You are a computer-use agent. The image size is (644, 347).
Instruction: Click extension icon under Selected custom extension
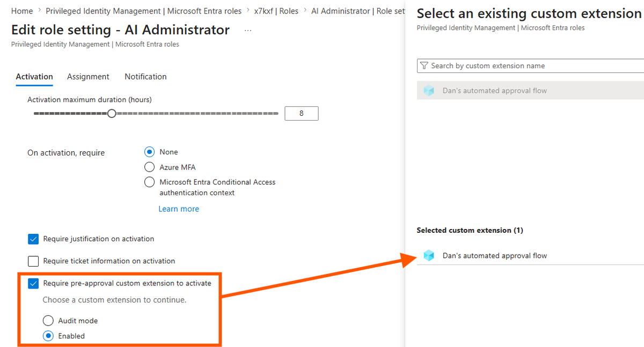429,256
